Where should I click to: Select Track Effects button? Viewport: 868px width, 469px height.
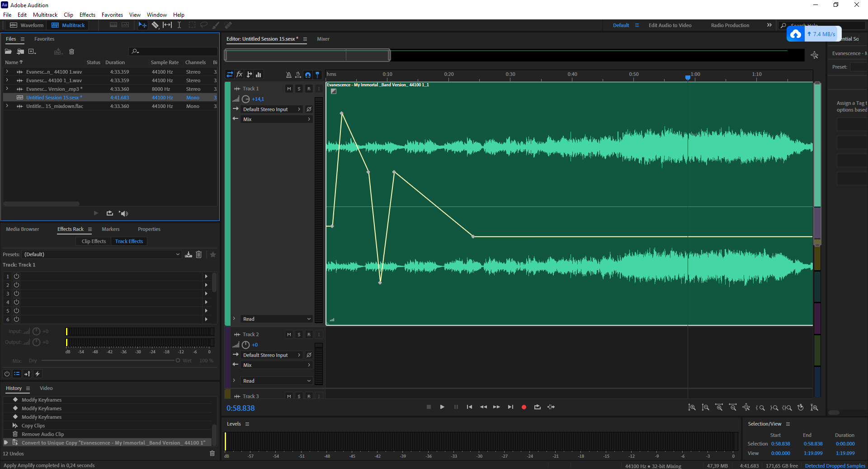pyautogui.click(x=129, y=241)
